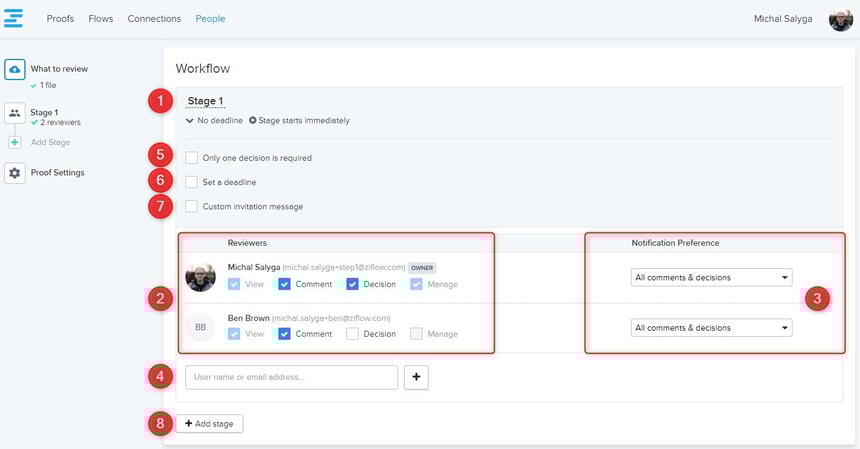860x449 pixels.
Task: Click Ben Brown's BB initials avatar
Action: click(200, 327)
